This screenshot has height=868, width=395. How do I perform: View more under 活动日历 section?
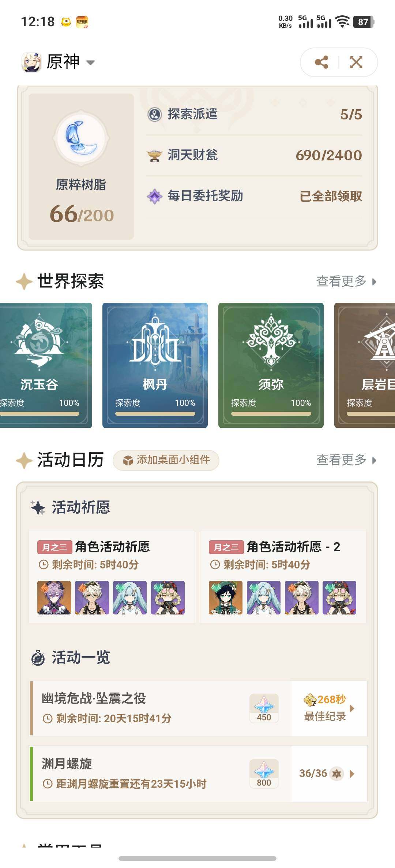point(346,460)
